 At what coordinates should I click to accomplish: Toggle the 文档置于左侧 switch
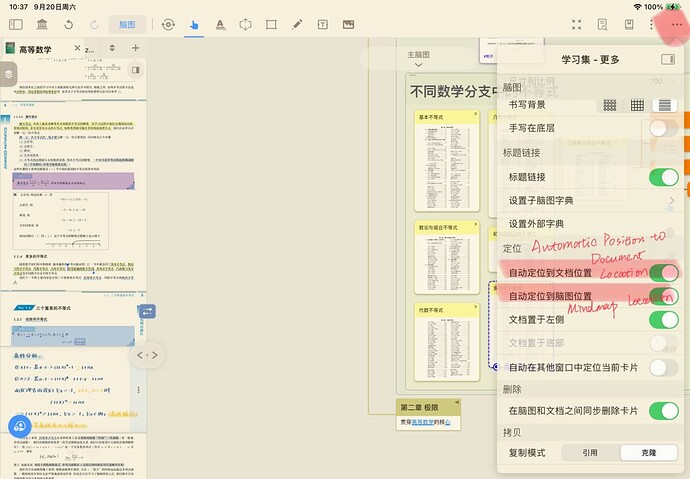click(x=664, y=320)
